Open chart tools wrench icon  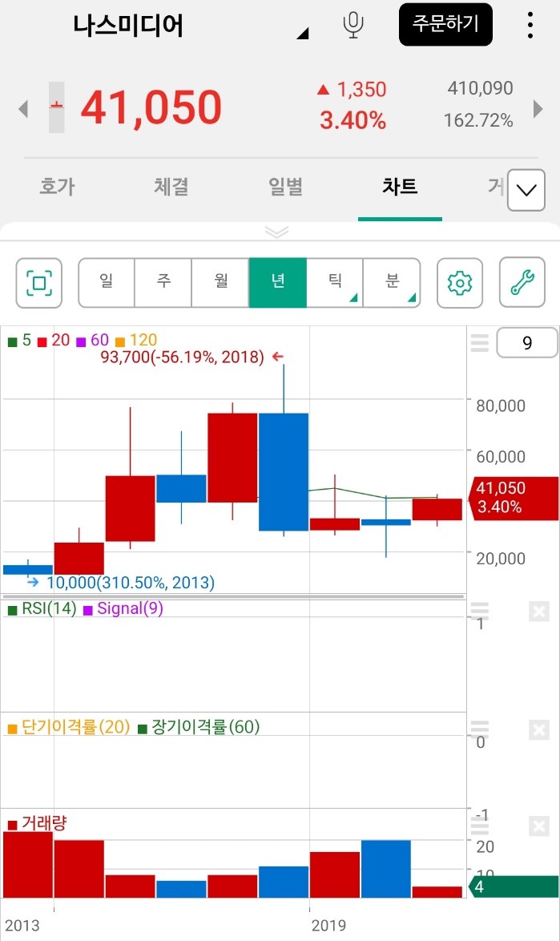pyautogui.click(x=522, y=283)
